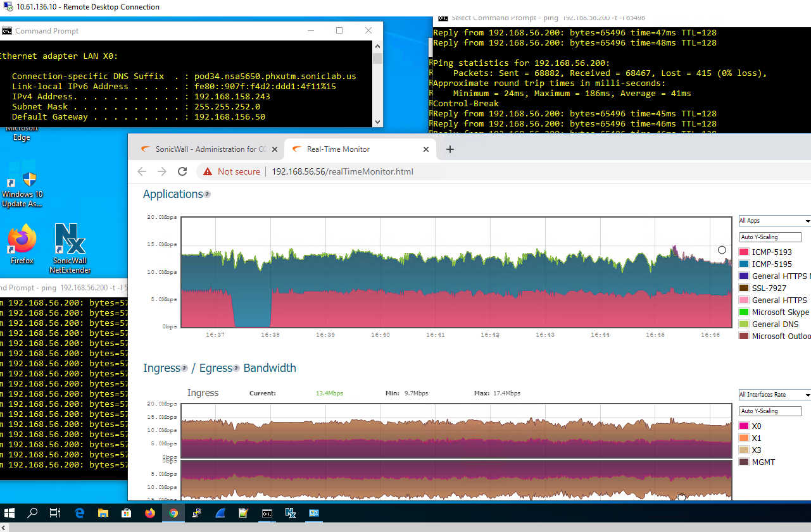Open the last taskbar app icon
The height and width of the screenshot is (532, 811).
tap(314, 513)
